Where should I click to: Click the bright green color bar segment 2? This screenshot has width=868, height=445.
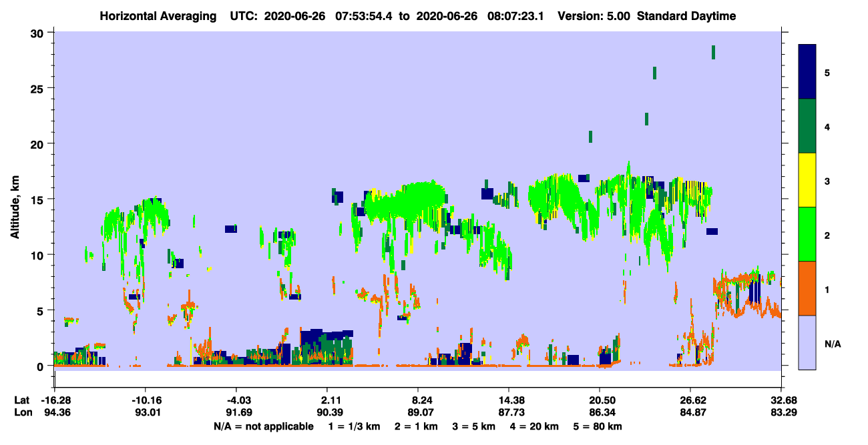(807, 234)
